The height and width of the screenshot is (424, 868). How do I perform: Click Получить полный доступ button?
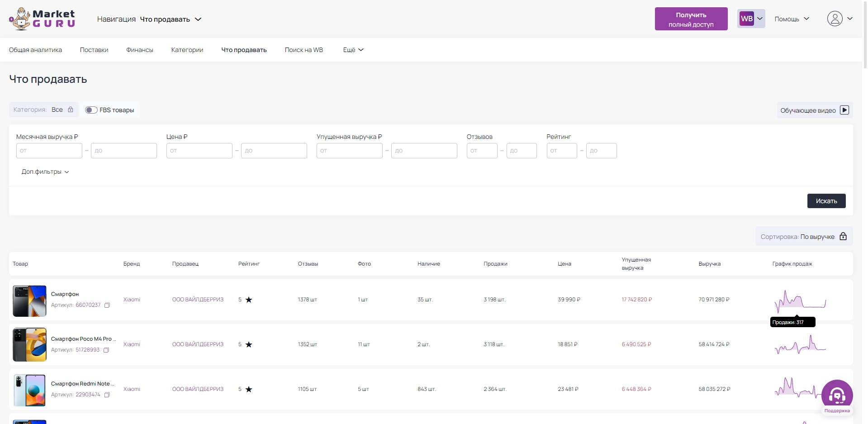click(691, 19)
